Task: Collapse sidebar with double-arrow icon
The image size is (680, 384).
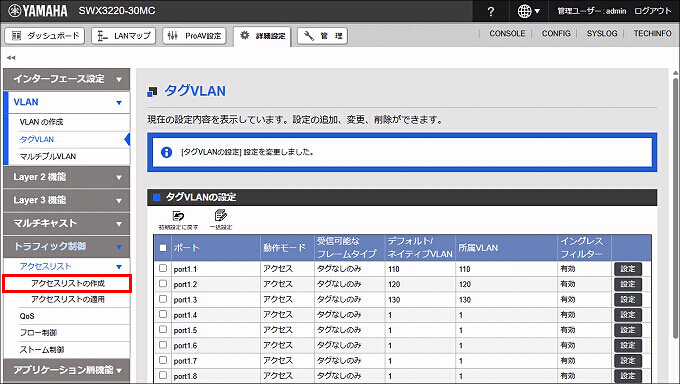Action: [11, 57]
